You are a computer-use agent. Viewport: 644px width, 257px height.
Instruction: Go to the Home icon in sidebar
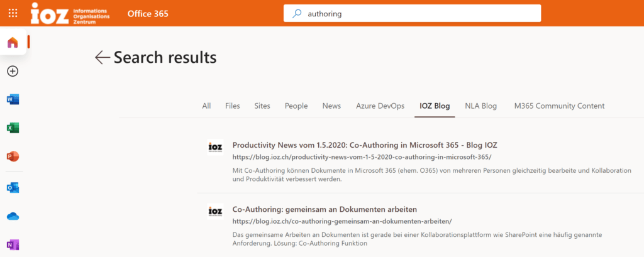(x=13, y=42)
